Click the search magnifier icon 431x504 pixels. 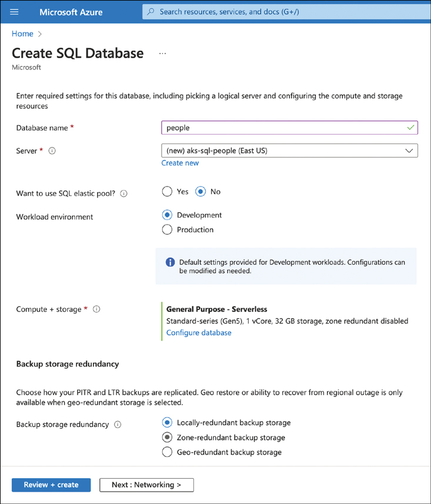[151, 12]
